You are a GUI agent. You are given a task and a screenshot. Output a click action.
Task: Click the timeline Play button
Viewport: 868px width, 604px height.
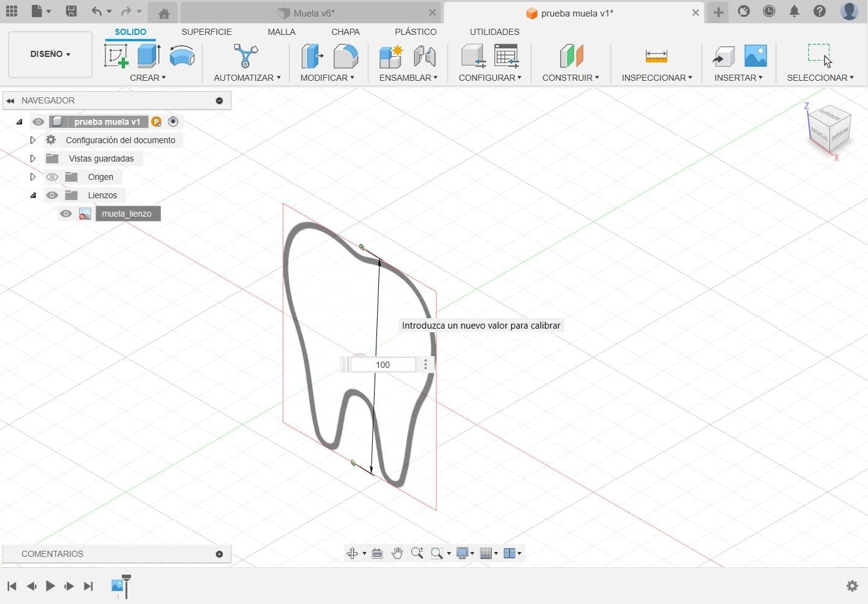pos(50,586)
